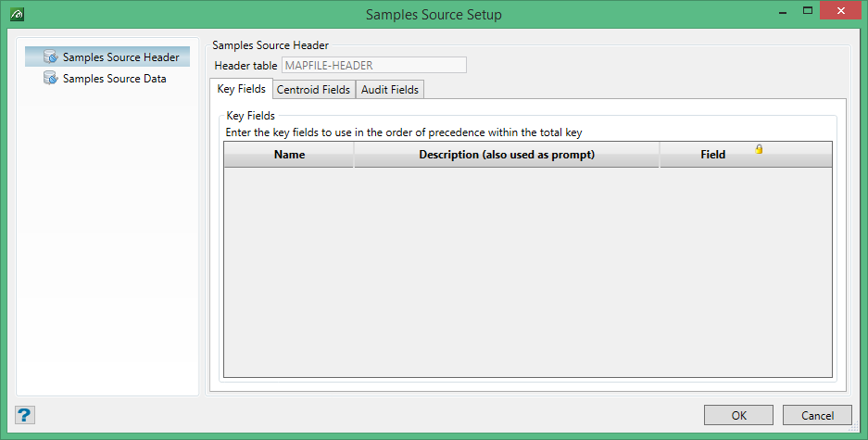This screenshot has width=868, height=440.
Task: Select the Samples Source Header tree label
Action: [120, 57]
